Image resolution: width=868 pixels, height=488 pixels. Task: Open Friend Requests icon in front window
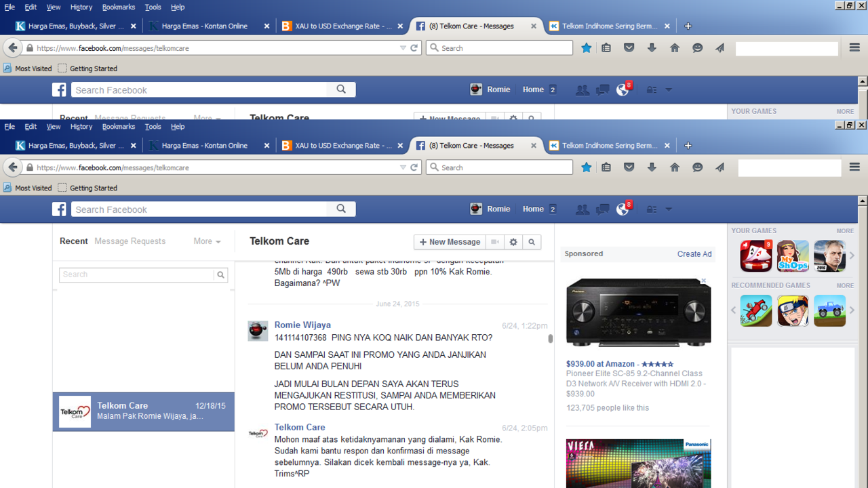coord(582,209)
